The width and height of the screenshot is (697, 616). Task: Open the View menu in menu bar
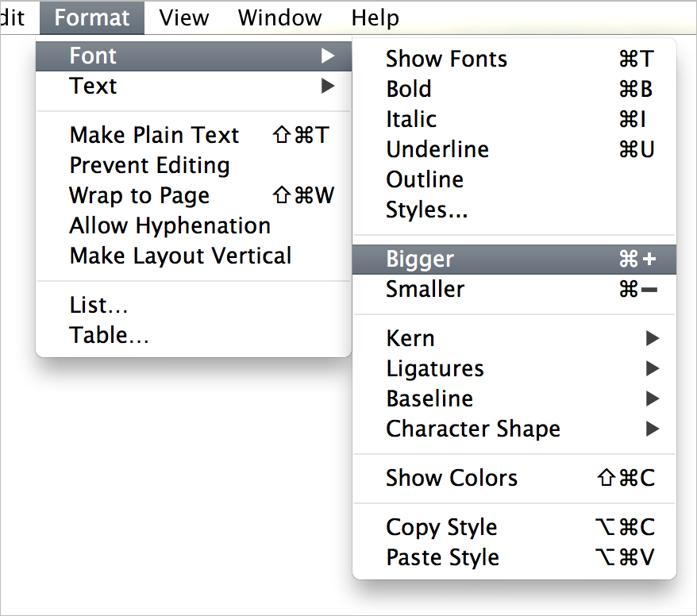[x=184, y=17]
